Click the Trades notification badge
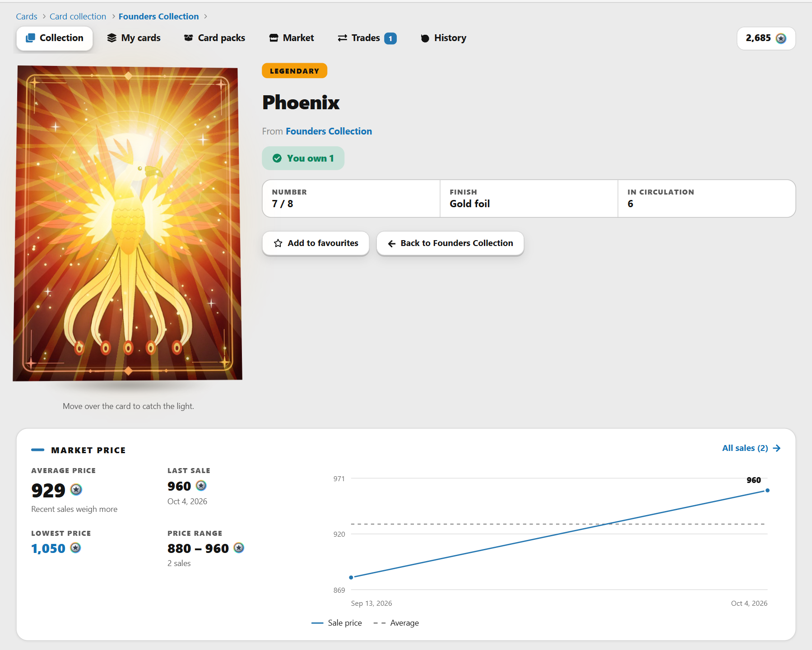Image resolution: width=812 pixels, height=650 pixels. tap(390, 38)
